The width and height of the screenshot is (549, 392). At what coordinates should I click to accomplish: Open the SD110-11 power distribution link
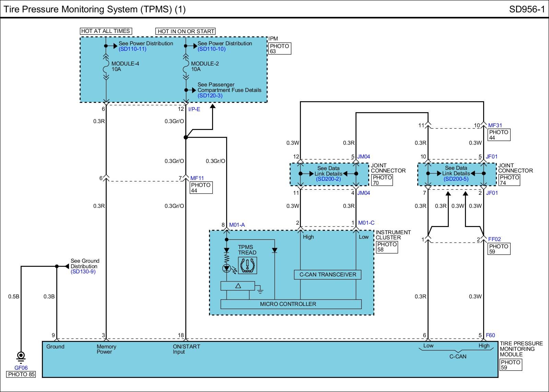point(132,49)
